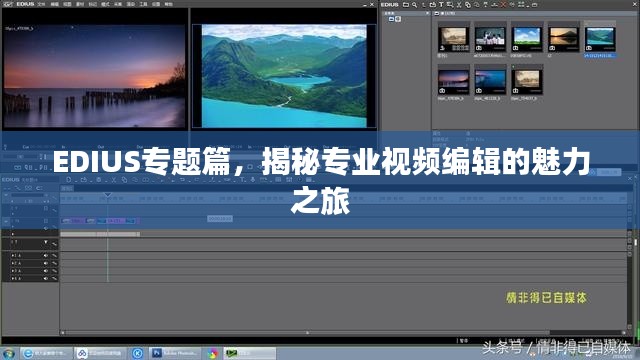The height and width of the screenshot is (360, 640).
Task: Select the sunset mountain lake thumbnail
Action: [564, 39]
